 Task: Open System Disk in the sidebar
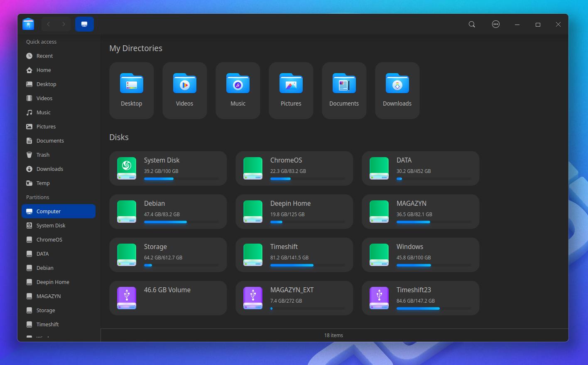[x=59, y=225]
